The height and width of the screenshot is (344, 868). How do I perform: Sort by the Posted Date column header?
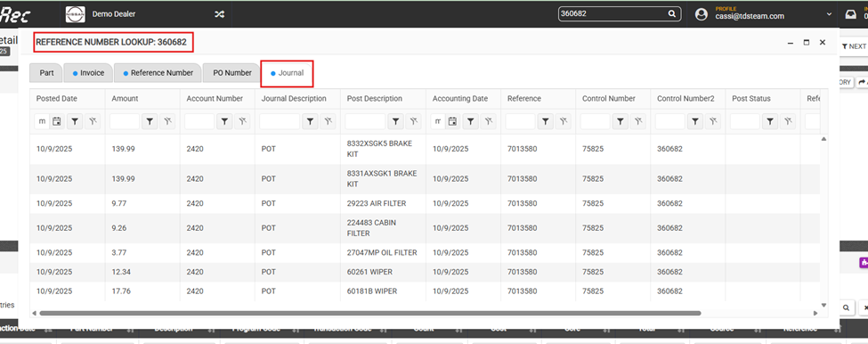[x=56, y=99]
